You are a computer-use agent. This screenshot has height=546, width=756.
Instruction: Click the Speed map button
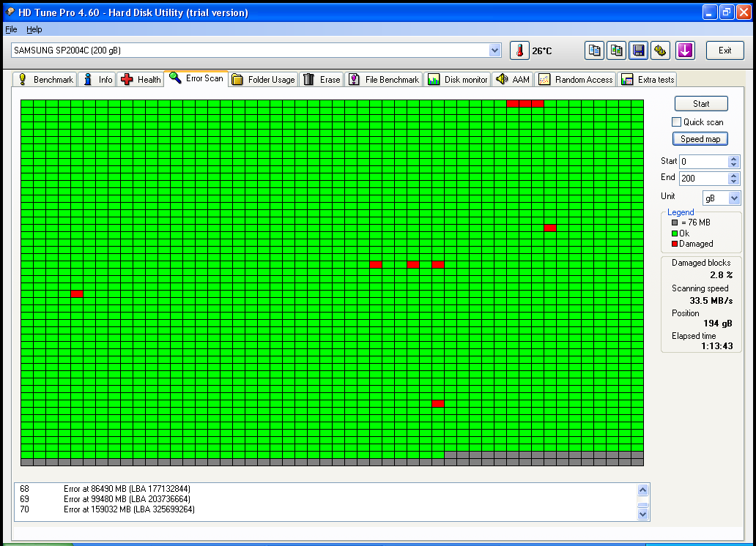click(x=700, y=139)
